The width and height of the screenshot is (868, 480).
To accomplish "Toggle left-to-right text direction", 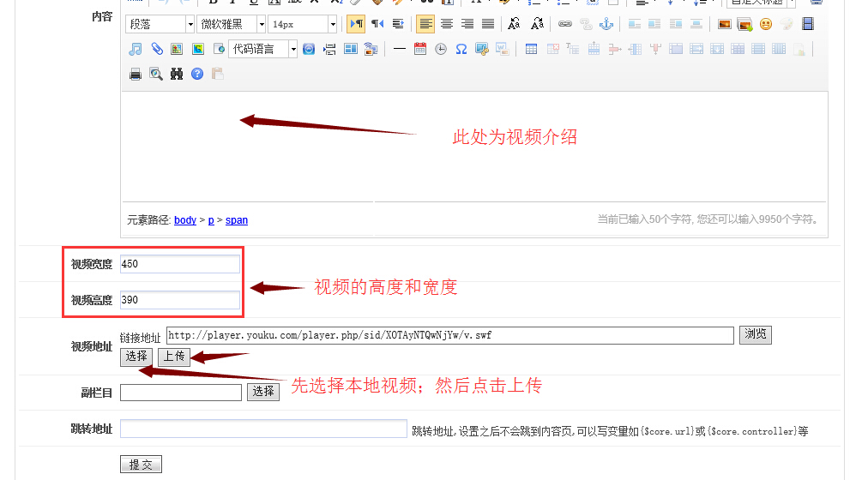I will tap(355, 24).
